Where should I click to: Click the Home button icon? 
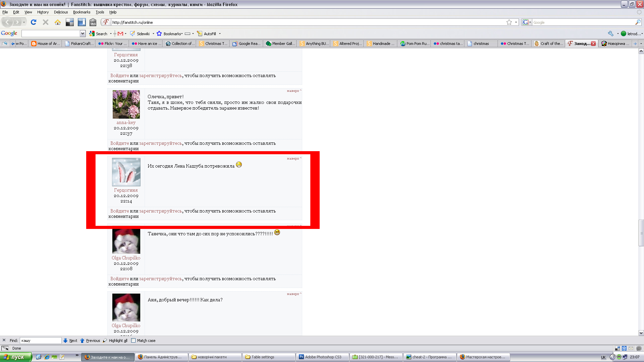point(58,22)
